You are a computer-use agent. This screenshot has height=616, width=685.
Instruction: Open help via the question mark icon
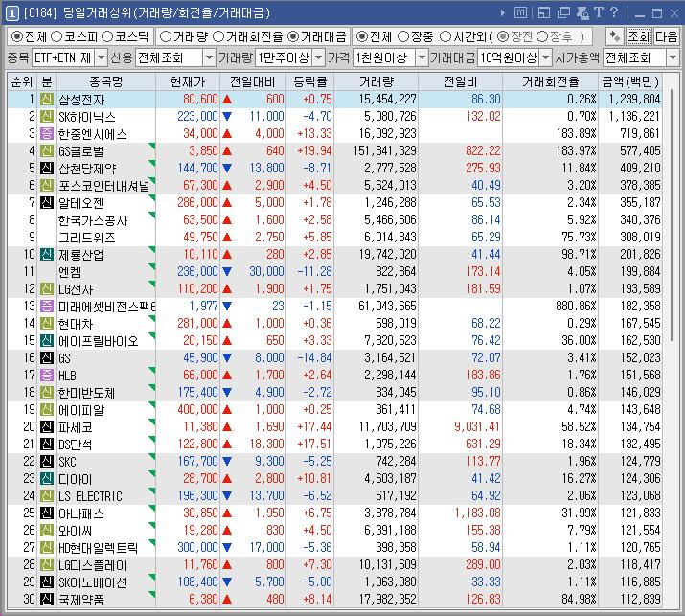[614, 12]
